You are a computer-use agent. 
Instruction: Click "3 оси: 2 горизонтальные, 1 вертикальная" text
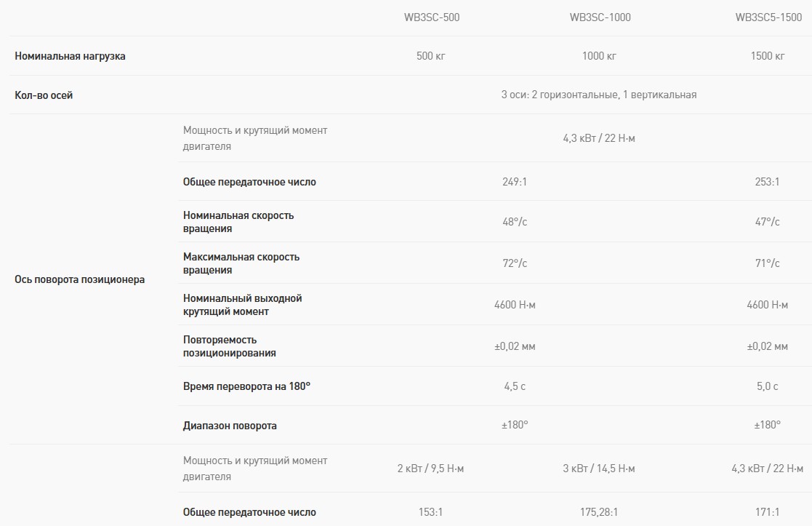(x=599, y=95)
